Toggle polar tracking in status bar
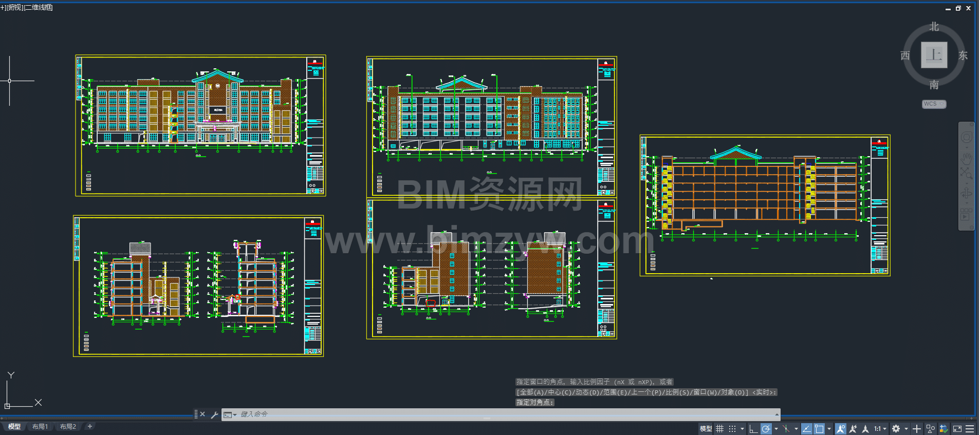The width and height of the screenshot is (980, 435). point(766,429)
